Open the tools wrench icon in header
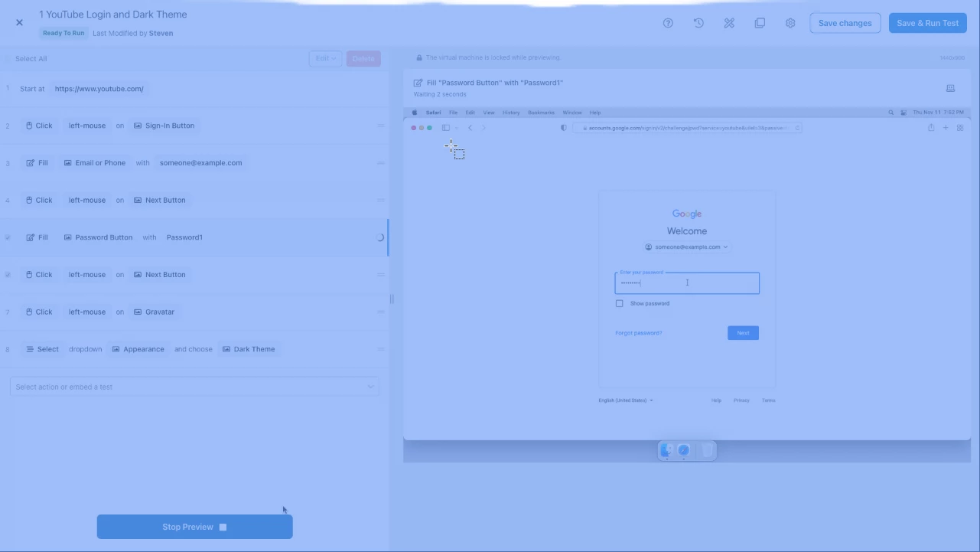This screenshot has width=980, height=552. (x=729, y=23)
